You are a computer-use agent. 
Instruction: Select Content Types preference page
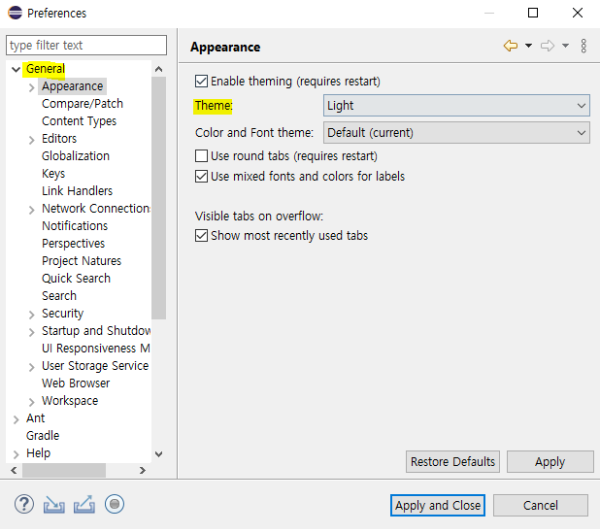[x=79, y=121]
